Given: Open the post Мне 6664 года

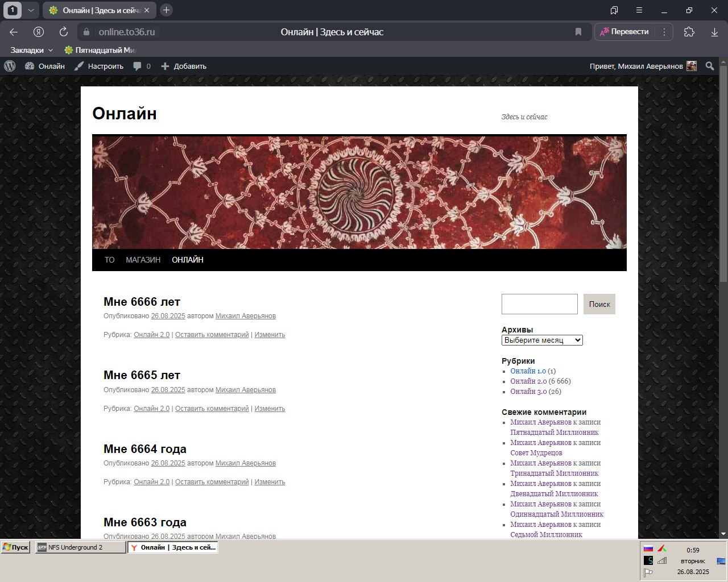Looking at the screenshot, I should [145, 449].
